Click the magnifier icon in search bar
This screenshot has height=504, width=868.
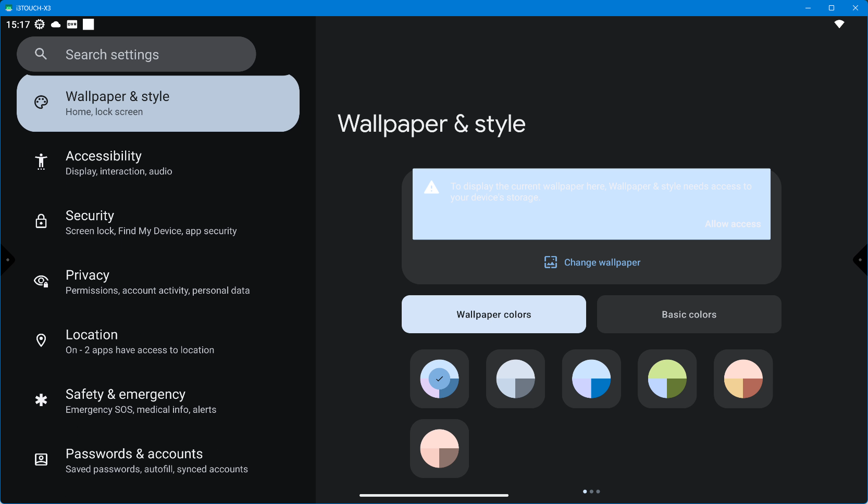(41, 54)
